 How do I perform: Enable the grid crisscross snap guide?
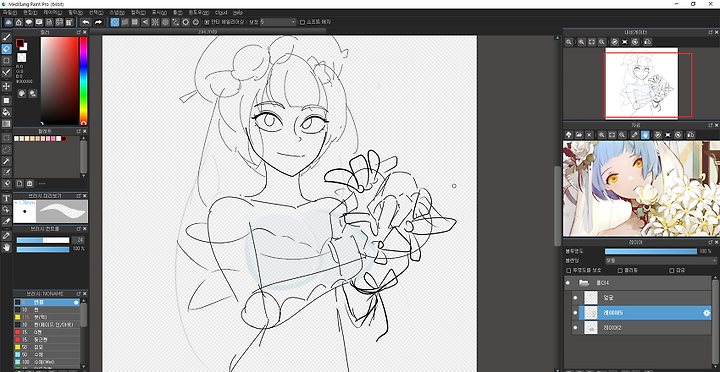(135, 22)
